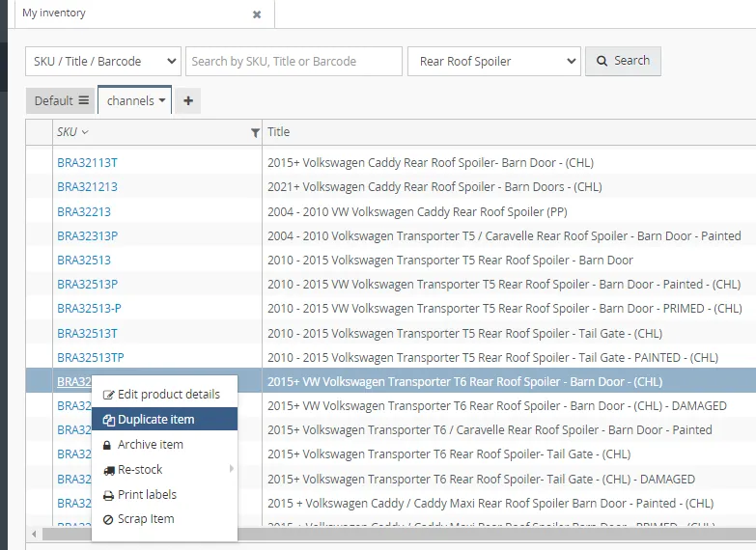The image size is (756, 550).
Task: Click the horizontal scrollbar left arrow
Action: [34, 535]
